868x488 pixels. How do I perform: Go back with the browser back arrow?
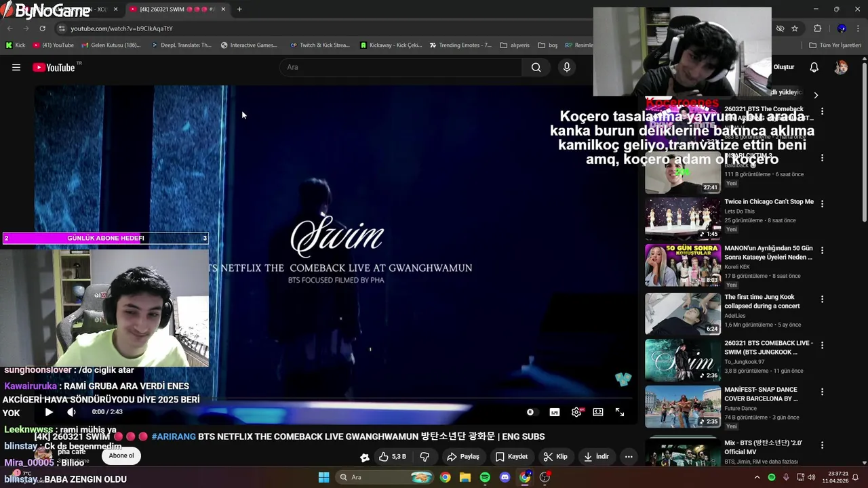click(x=9, y=28)
